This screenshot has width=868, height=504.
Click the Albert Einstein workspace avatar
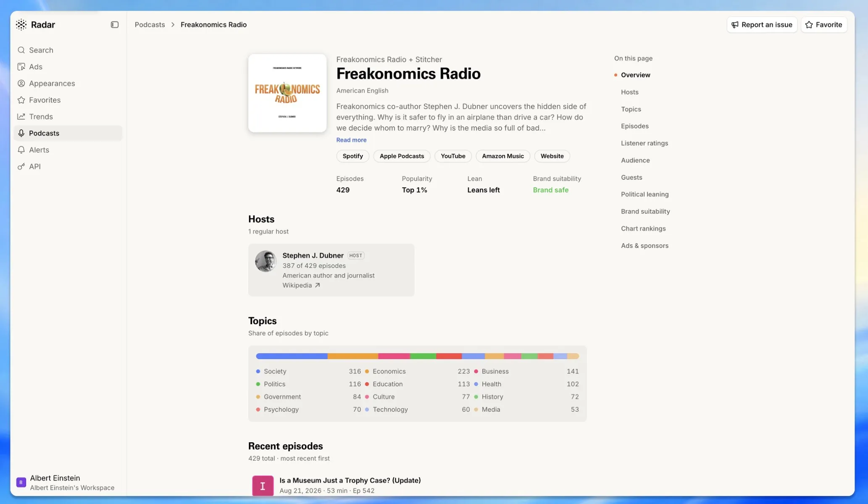click(21, 482)
